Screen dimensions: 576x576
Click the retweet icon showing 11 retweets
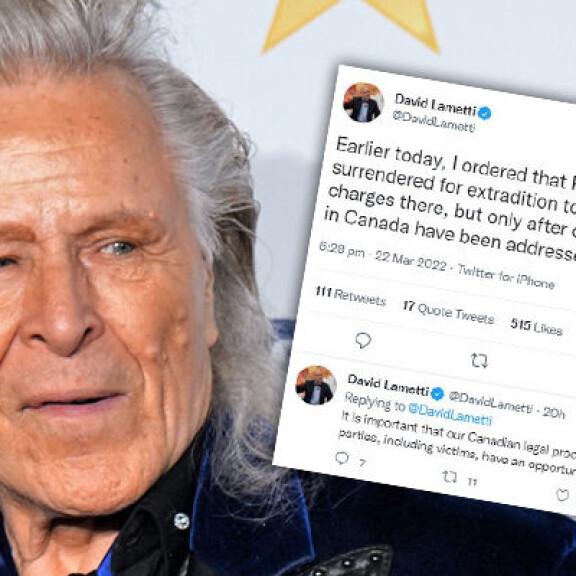point(450,477)
